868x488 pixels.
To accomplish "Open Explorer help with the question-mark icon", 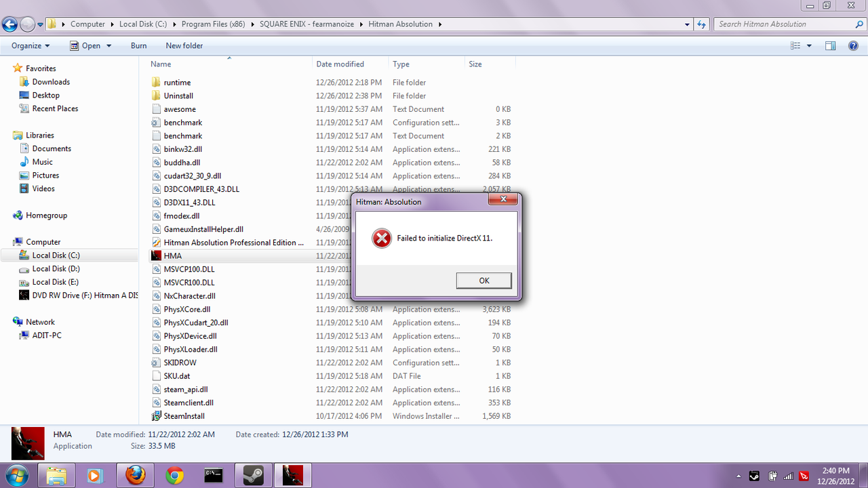I will pyautogui.click(x=853, y=46).
